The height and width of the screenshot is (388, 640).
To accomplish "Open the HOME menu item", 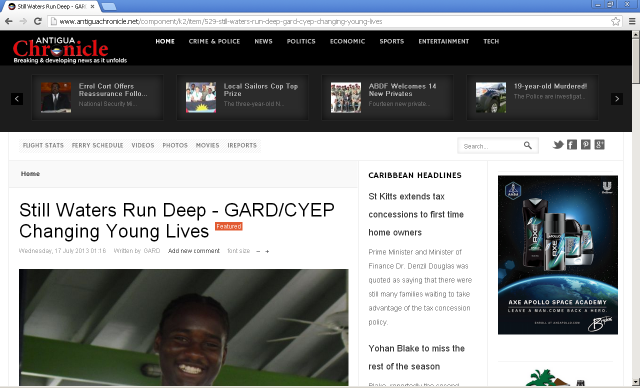I will (x=165, y=41).
